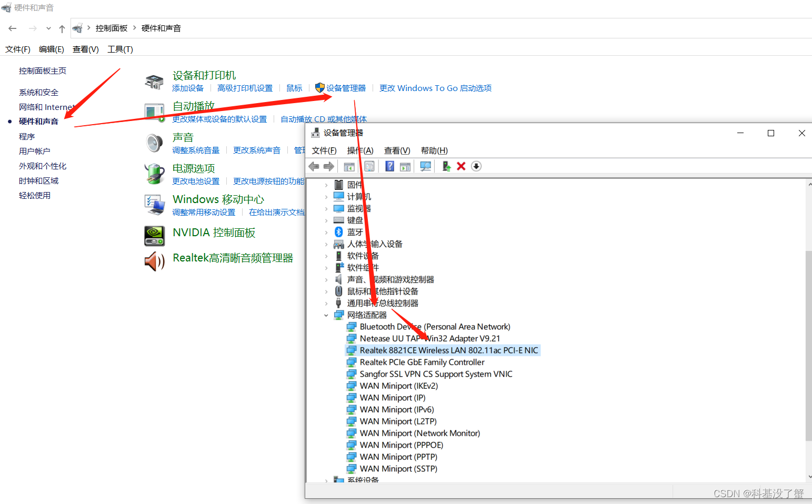Click 调整系统音量 link
Screen dimensions: 812x504
tap(196, 150)
